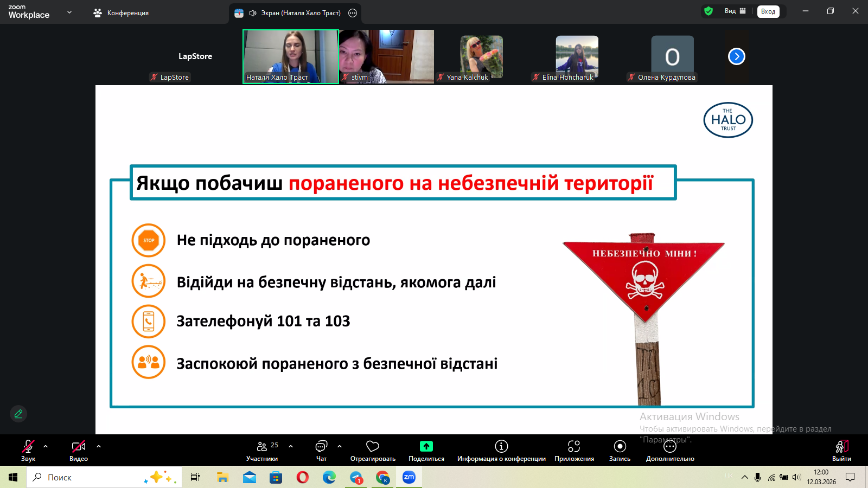Unmute the microphone with Звук

28,446
